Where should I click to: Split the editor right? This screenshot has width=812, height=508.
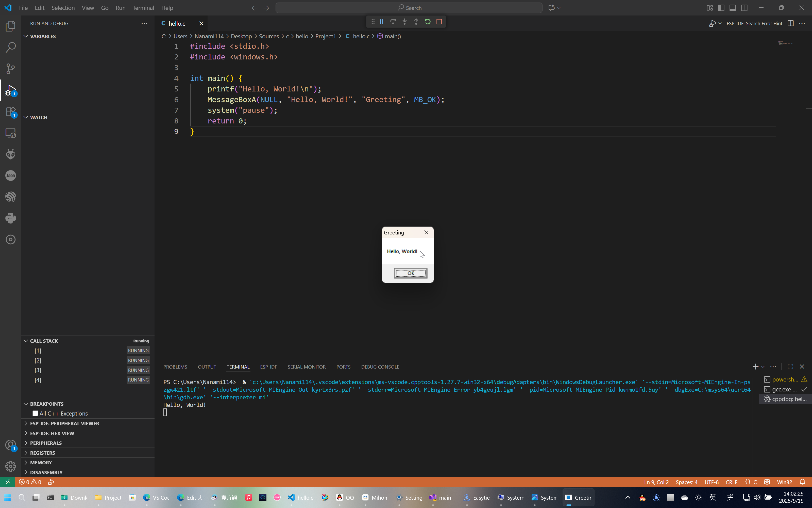790,23
